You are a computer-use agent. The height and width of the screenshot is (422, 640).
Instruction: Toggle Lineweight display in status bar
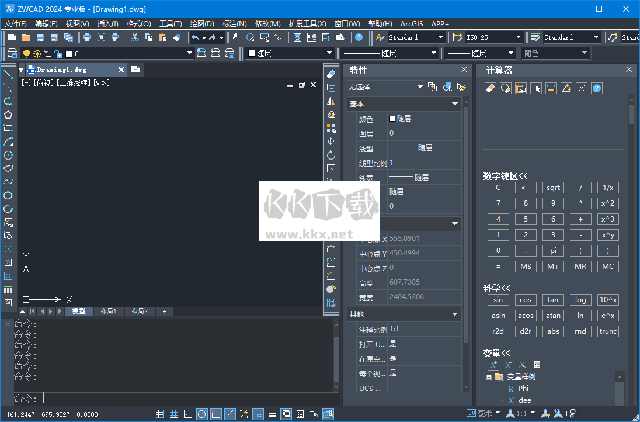[272, 414]
